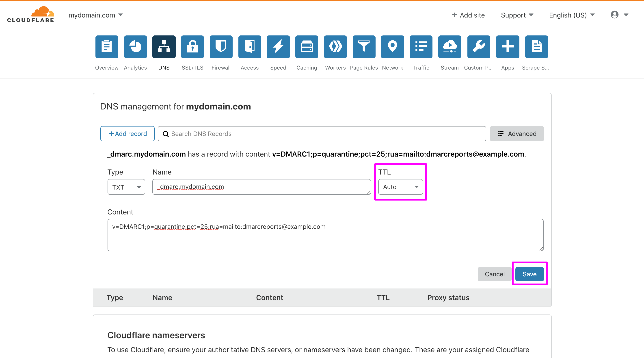Click the Add record button
This screenshot has width=644, height=358.
tap(127, 134)
